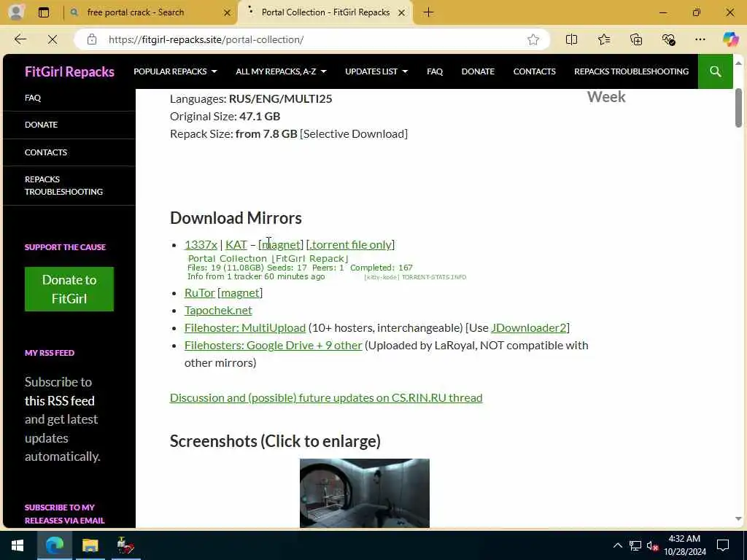Screen dimensions: 747x560
Task: Open Repacks Troubleshooting in left sidebar
Action: 63,185
